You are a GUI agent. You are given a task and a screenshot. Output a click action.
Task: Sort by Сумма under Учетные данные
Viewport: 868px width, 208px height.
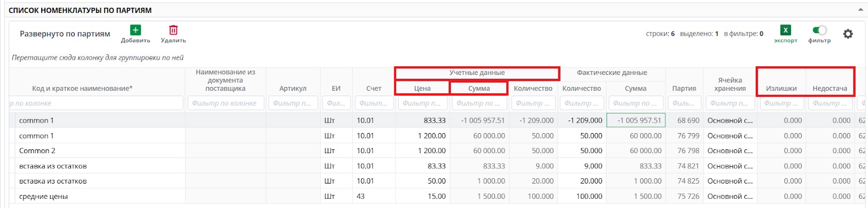pyautogui.click(x=479, y=88)
